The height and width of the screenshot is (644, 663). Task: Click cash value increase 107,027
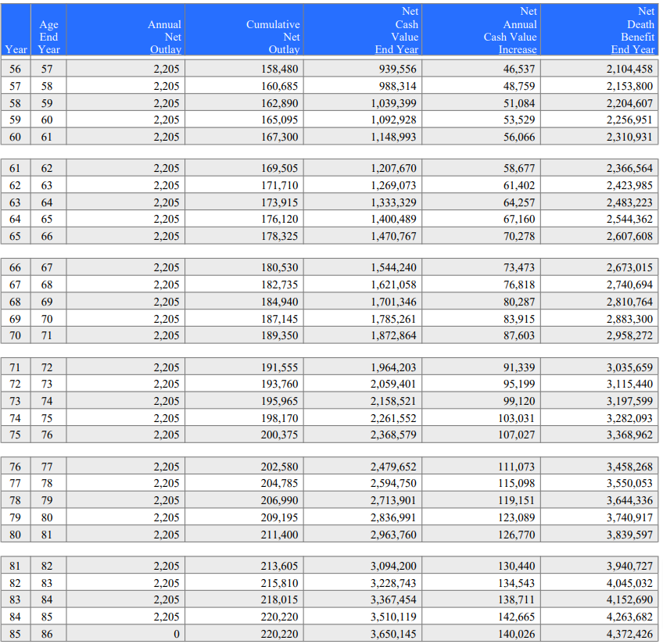pyautogui.click(x=516, y=435)
